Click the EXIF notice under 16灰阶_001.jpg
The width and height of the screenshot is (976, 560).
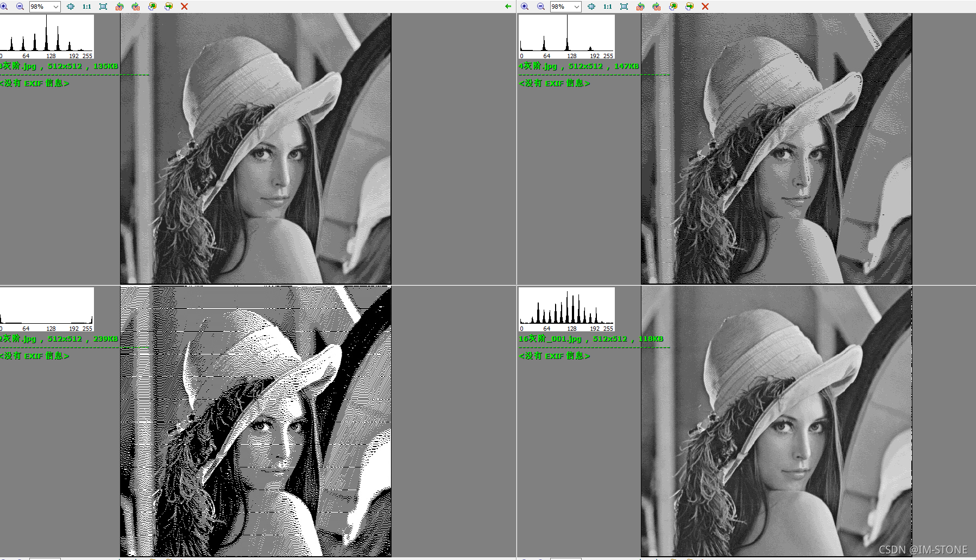(x=554, y=356)
